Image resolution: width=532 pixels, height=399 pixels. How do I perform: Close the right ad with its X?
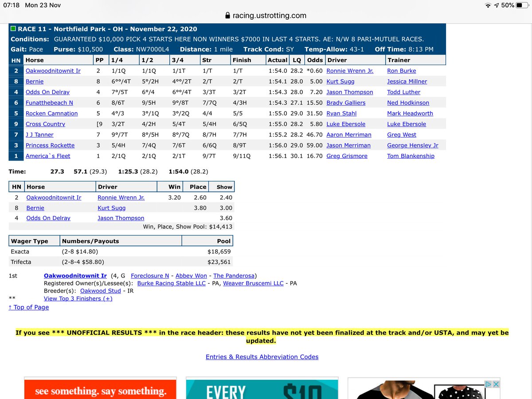click(x=496, y=384)
